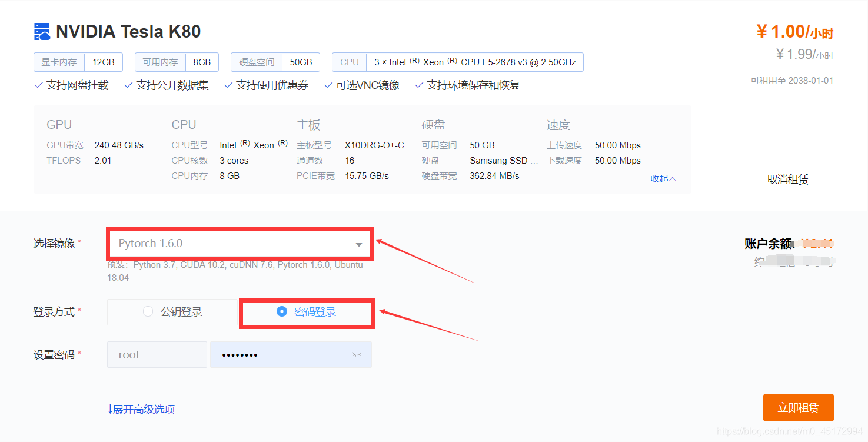Click the NVIDIA Tesla K80 server icon
This screenshot has height=442, width=868.
[42, 31]
